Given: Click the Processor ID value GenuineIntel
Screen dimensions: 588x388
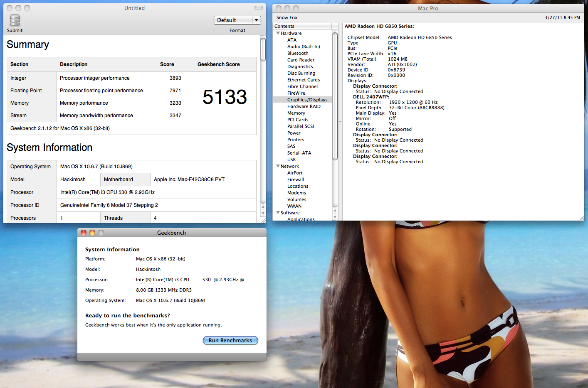Looking at the screenshot, I should tap(109, 205).
